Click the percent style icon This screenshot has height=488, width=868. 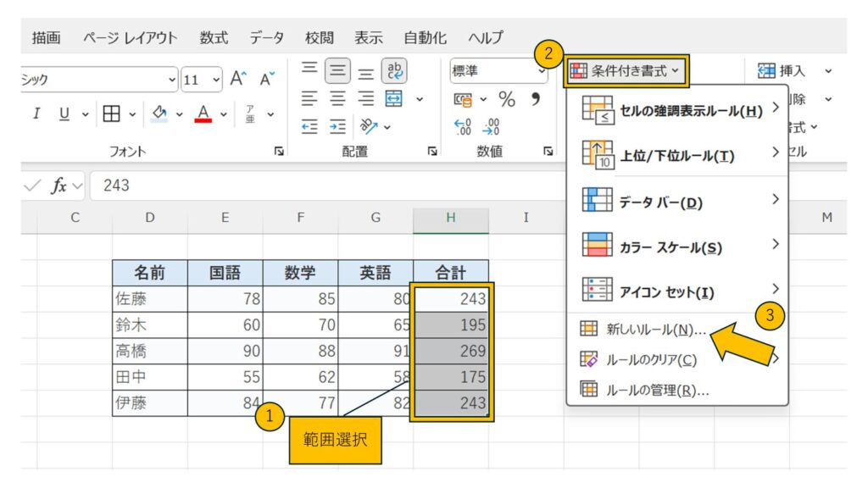point(507,99)
